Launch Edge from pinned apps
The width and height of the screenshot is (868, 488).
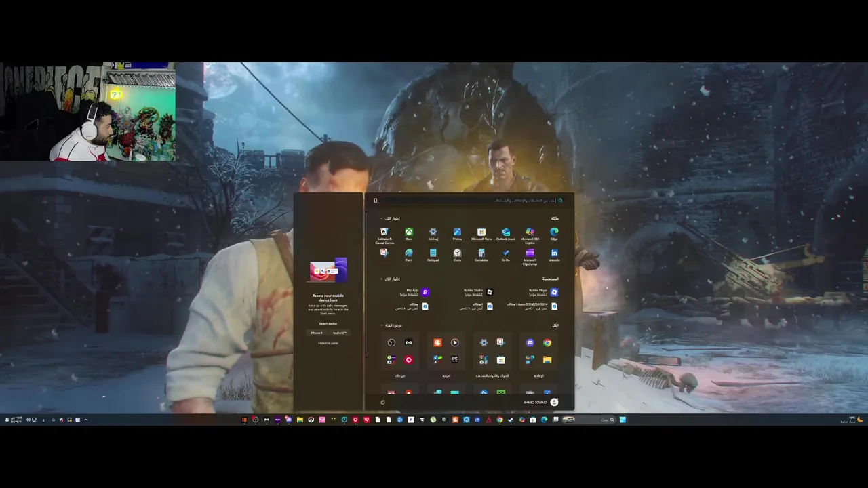pos(554,234)
